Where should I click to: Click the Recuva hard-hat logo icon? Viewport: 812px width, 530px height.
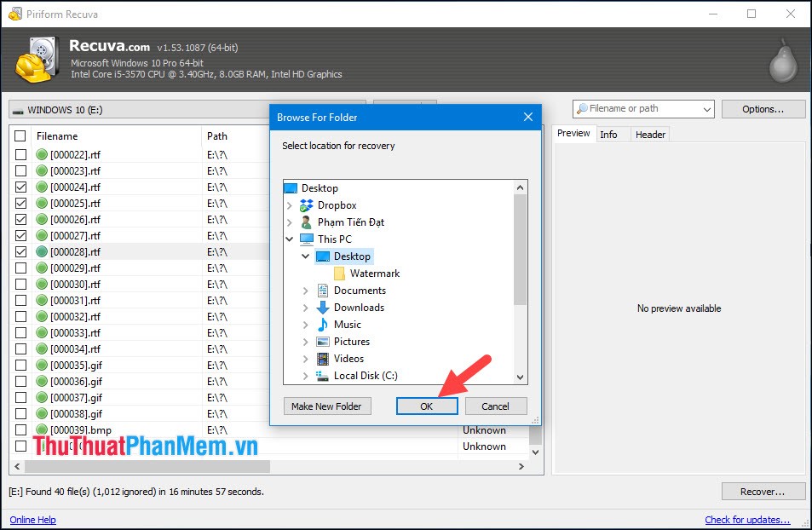(x=37, y=60)
